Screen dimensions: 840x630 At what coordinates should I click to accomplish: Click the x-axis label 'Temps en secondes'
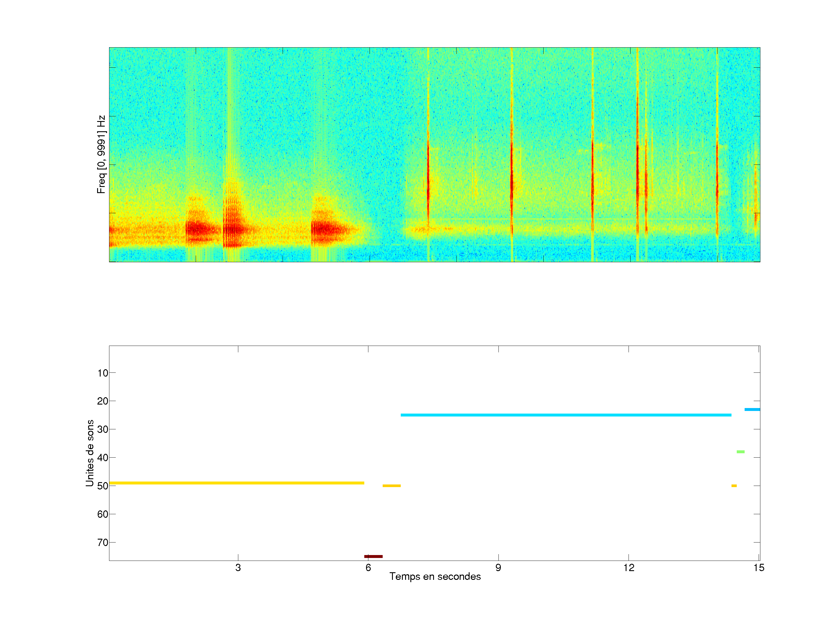(x=435, y=576)
